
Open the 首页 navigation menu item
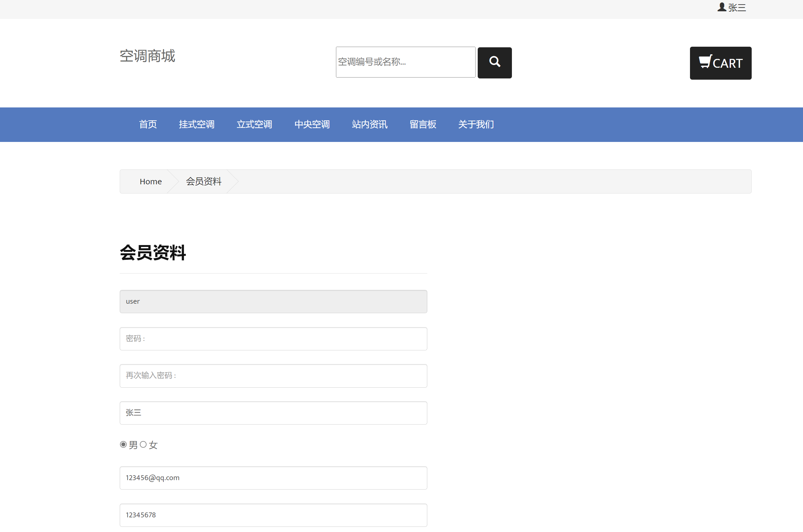tap(148, 124)
